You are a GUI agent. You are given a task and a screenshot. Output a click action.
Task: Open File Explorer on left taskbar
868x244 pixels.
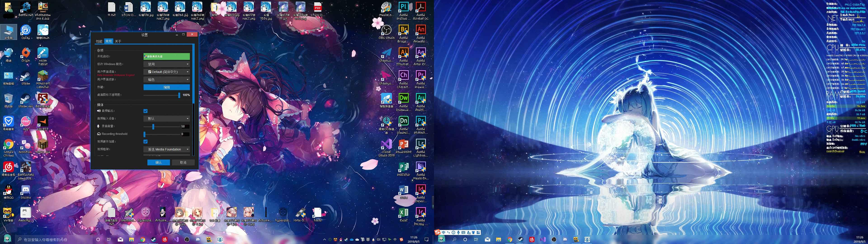coord(131,240)
